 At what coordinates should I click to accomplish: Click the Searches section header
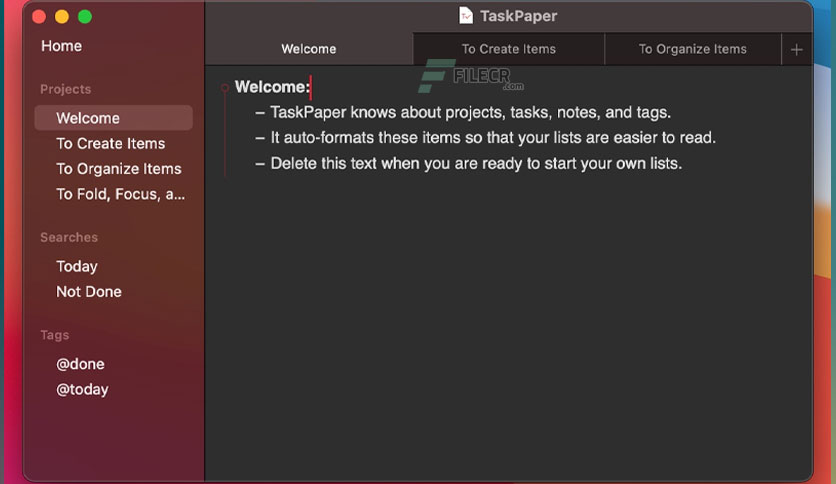pyautogui.click(x=69, y=237)
